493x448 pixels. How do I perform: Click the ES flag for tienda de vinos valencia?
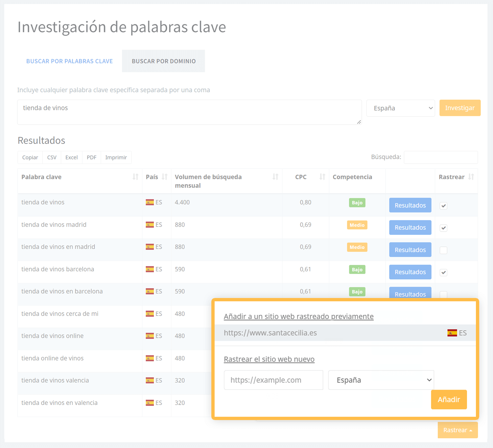(150, 380)
